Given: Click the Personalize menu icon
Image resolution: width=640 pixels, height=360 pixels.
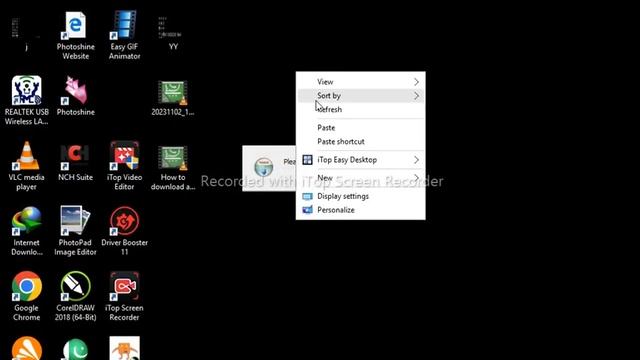Looking at the screenshot, I should [307, 210].
